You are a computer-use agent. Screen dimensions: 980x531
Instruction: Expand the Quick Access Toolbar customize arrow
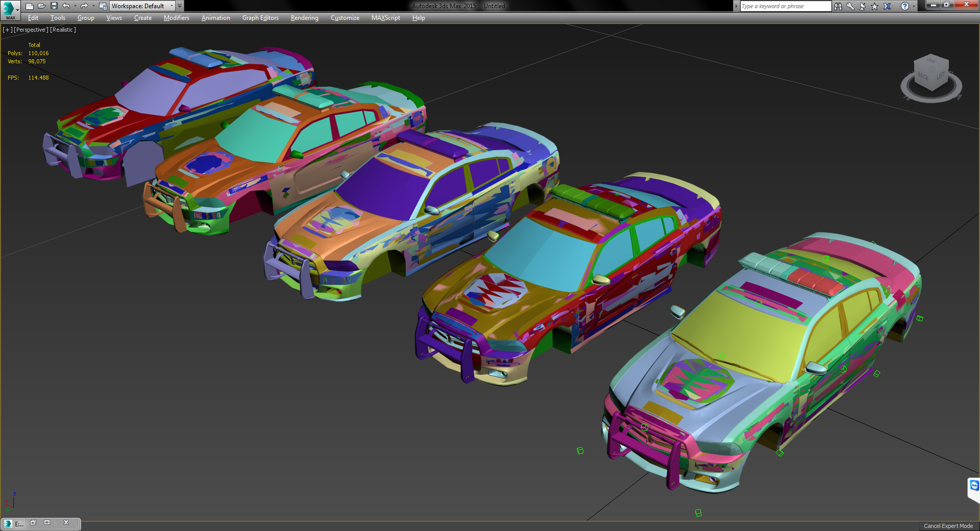tap(180, 6)
